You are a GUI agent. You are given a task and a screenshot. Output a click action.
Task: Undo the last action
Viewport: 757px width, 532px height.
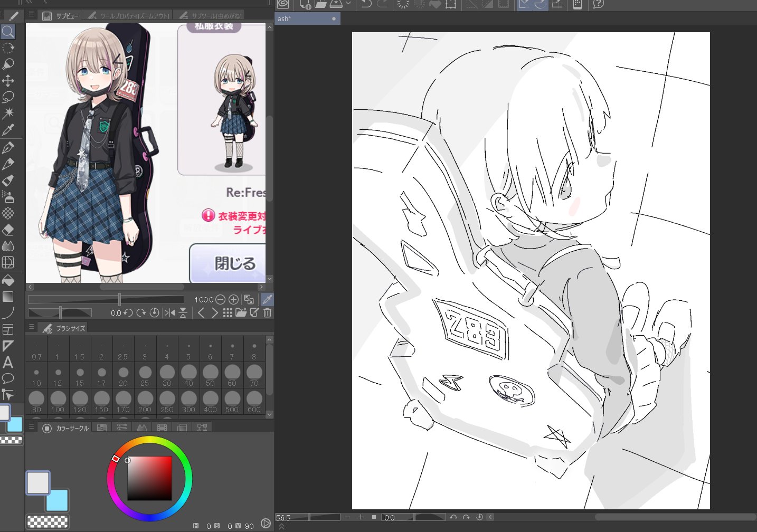click(x=366, y=4)
